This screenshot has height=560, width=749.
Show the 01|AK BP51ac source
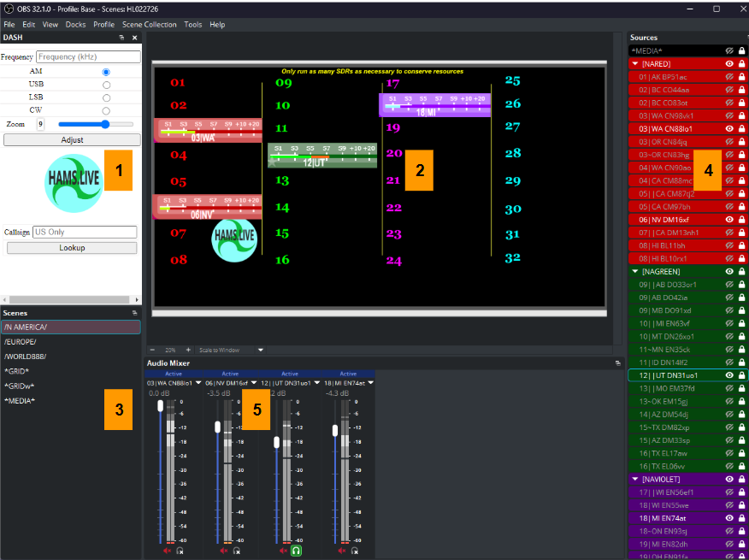(x=729, y=77)
